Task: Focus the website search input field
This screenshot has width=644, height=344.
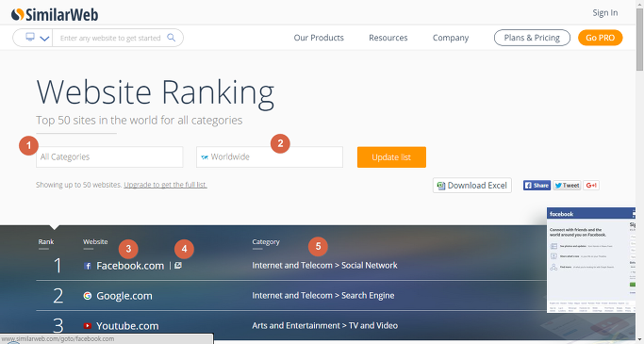Action: [110, 38]
